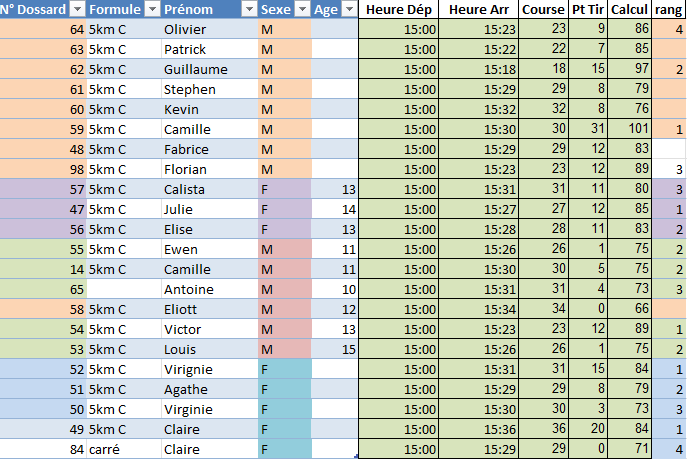The image size is (687, 459).
Task: Select the Age cell showing 15
Action: pyautogui.click(x=334, y=349)
